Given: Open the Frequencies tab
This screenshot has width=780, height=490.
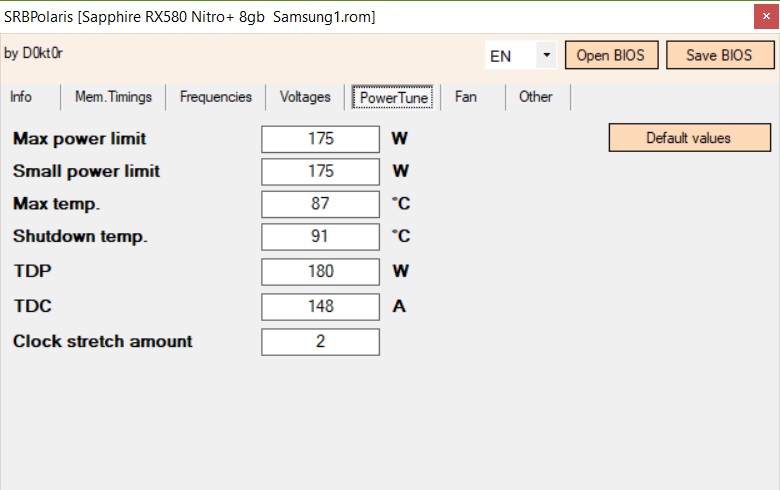Looking at the screenshot, I should coord(216,97).
